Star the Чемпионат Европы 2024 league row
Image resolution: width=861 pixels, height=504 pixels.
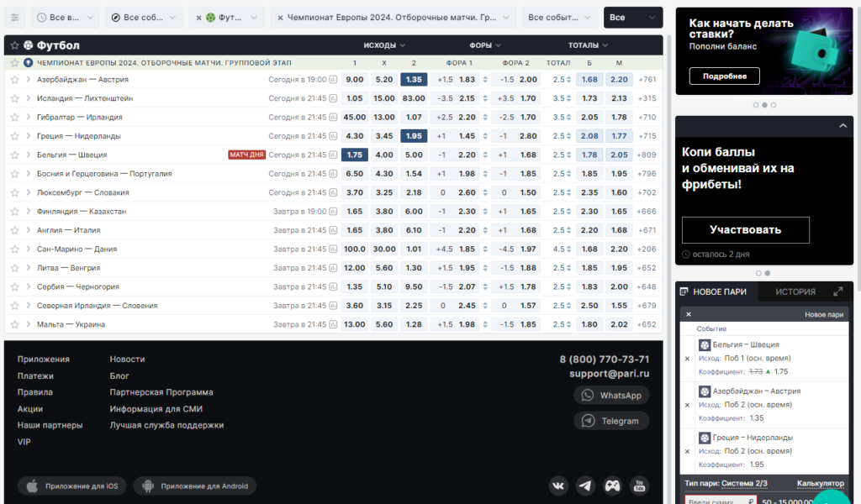point(15,63)
